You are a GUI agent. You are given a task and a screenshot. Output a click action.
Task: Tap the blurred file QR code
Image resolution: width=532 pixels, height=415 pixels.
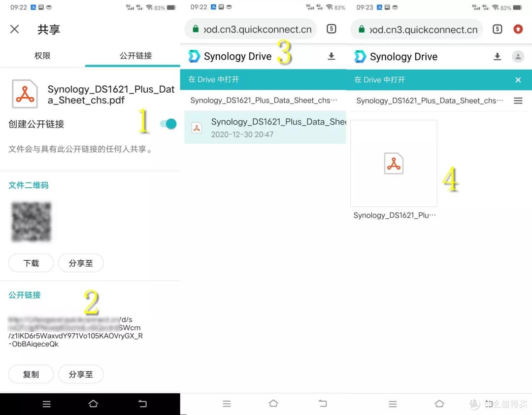[31, 222]
